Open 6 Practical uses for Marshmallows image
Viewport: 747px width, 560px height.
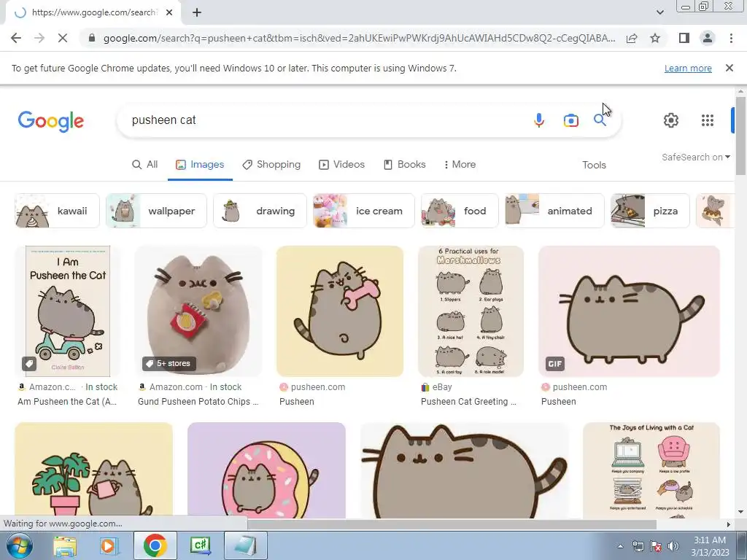(471, 311)
